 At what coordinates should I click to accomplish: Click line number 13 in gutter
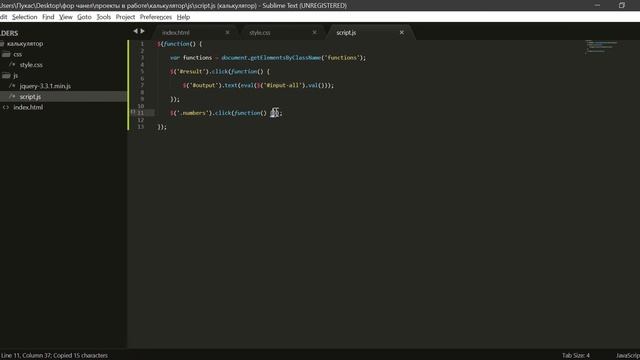[140, 127]
